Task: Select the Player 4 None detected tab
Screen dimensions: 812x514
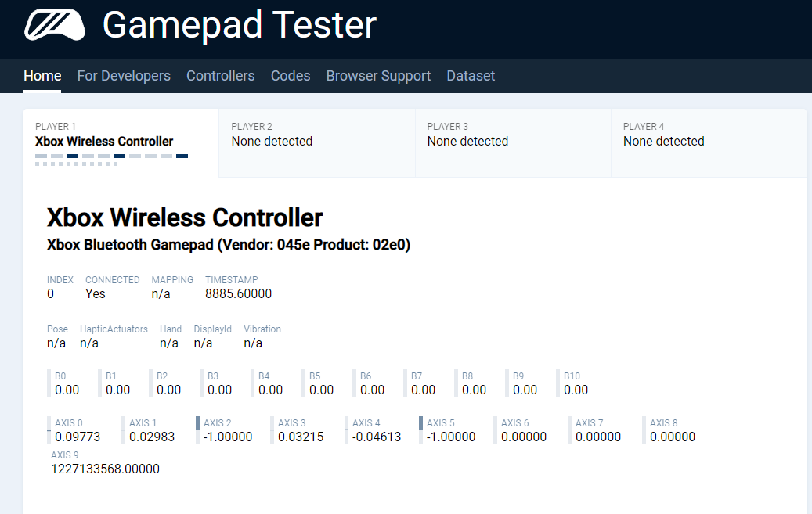Action: 709,143
